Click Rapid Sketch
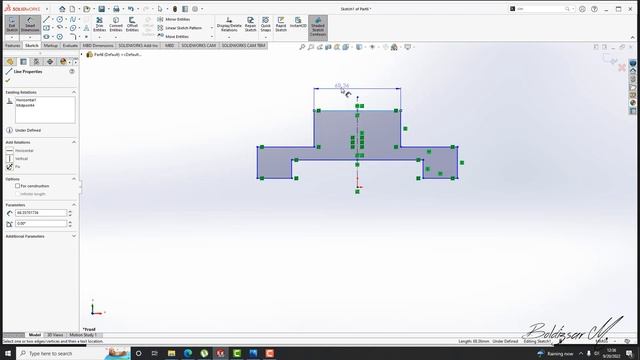 281,24
